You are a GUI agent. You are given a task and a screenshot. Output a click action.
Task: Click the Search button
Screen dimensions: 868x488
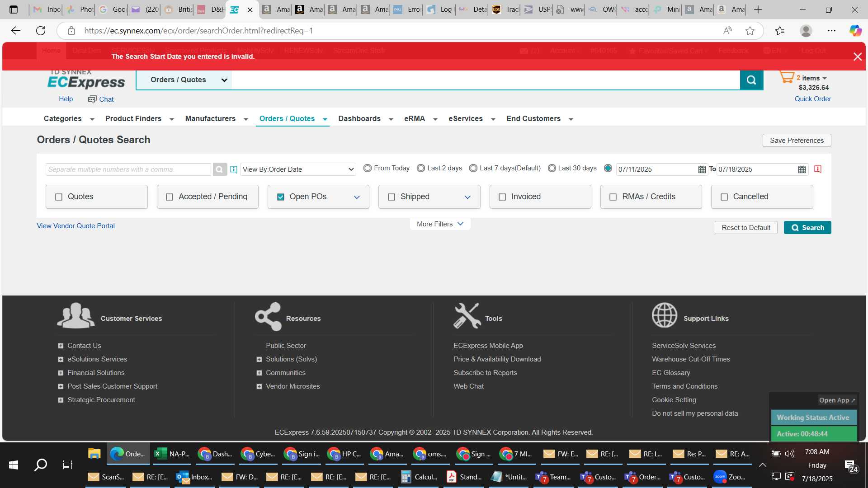point(807,228)
